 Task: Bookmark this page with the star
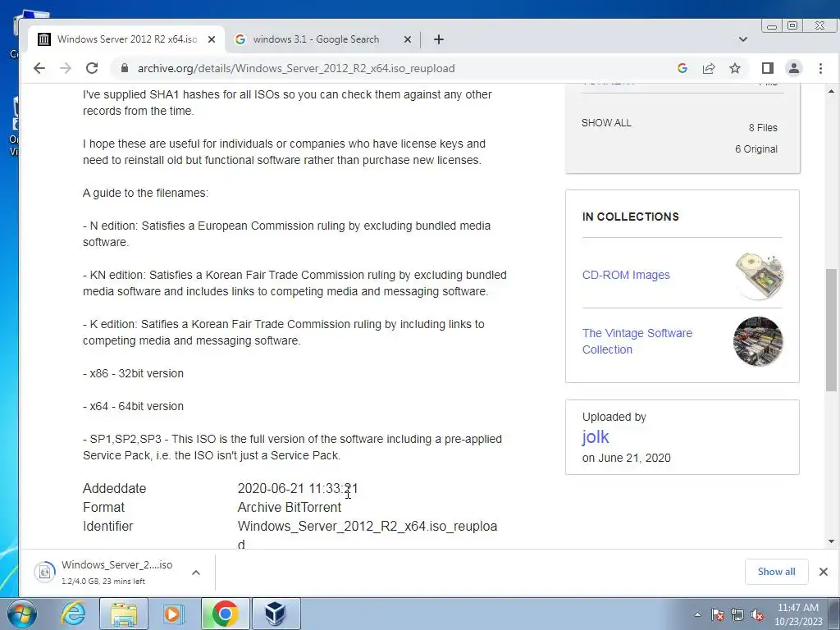click(x=735, y=68)
